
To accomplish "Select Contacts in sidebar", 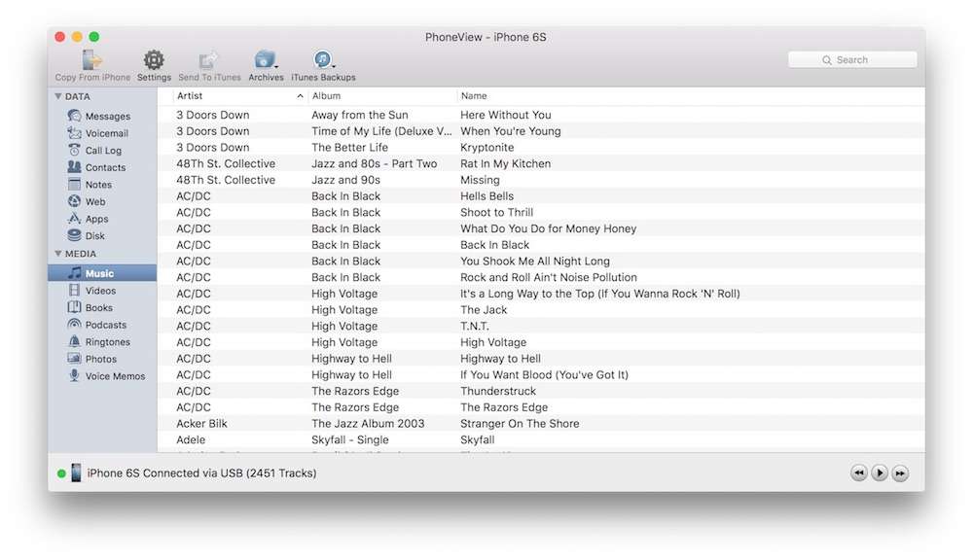I will coord(96,167).
